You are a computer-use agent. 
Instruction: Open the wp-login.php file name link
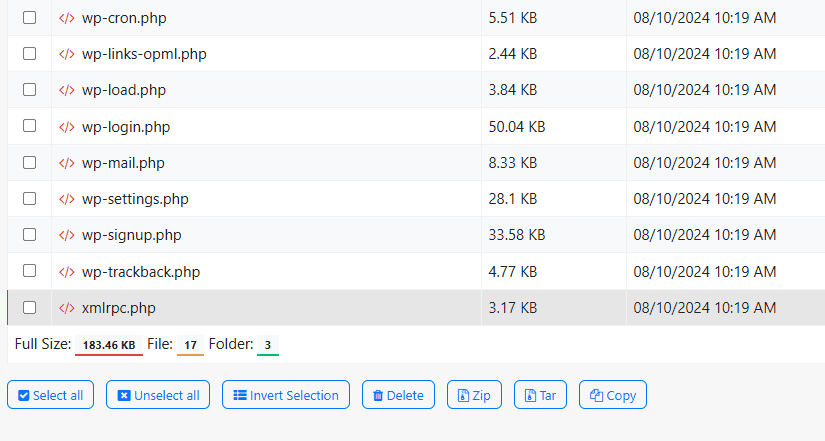(126, 127)
